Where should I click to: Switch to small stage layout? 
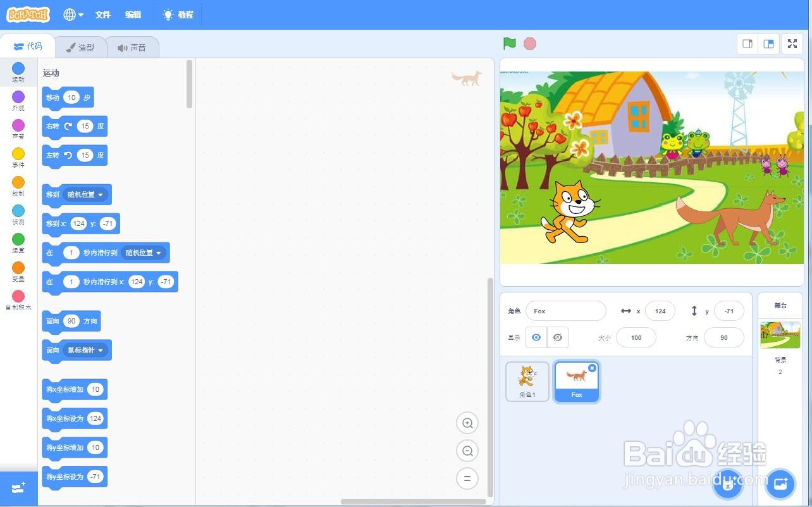click(x=747, y=44)
